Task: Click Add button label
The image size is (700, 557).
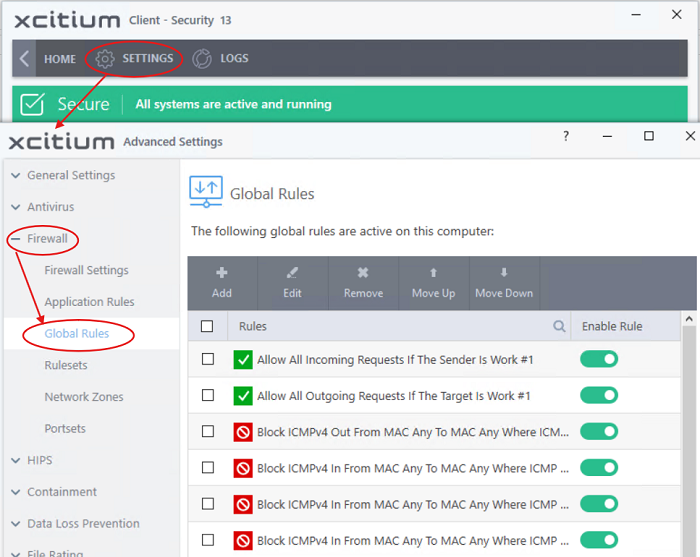Action: click(222, 293)
